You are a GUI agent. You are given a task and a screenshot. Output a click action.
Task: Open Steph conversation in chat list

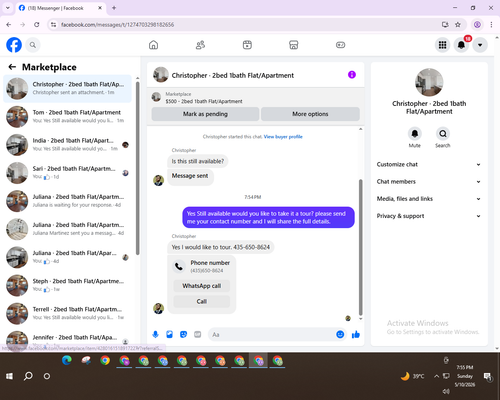(x=67, y=285)
